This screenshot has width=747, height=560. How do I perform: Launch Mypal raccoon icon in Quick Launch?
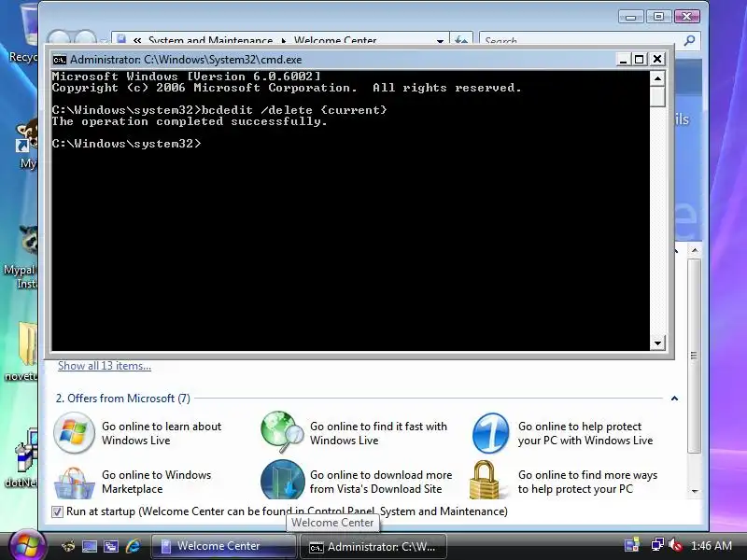[x=68, y=546]
